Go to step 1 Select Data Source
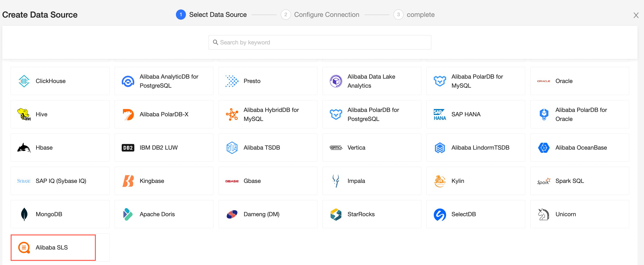The height and width of the screenshot is (265, 644). point(211,15)
